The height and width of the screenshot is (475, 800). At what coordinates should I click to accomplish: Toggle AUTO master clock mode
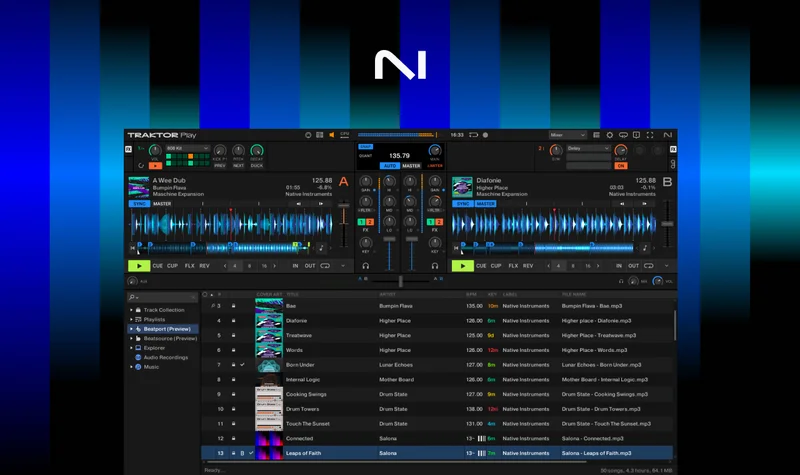(x=390, y=166)
